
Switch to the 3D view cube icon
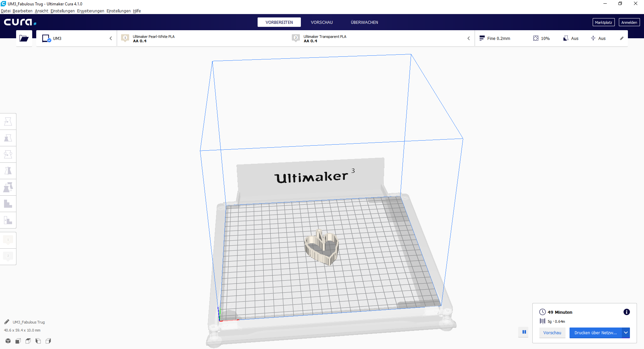click(x=8, y=341)
